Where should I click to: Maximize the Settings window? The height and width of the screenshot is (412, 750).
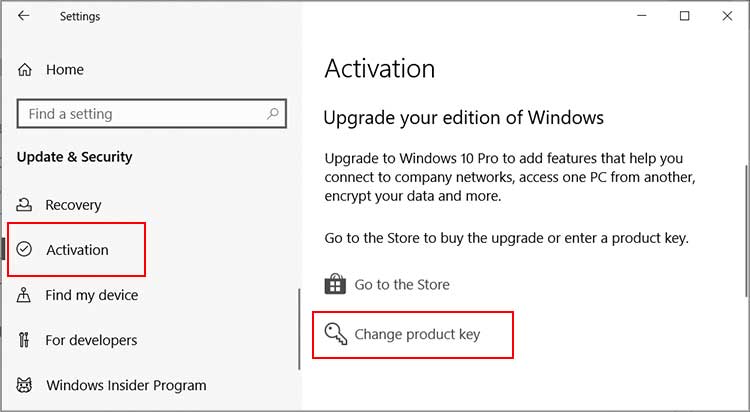(685, 16)
